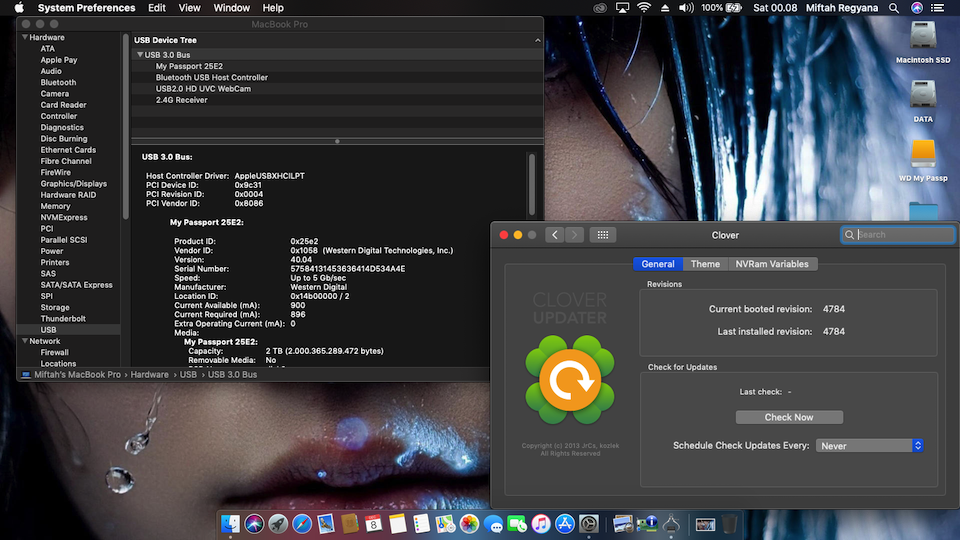Open Safari from the dock

pyautogui.click(x=302, y=523)
